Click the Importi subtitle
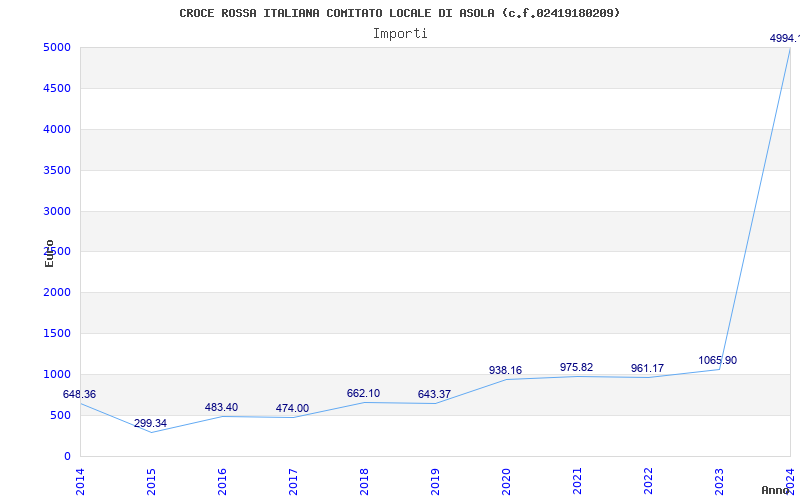This screenshot has width=800, height=500. click(x=400, y=33)
